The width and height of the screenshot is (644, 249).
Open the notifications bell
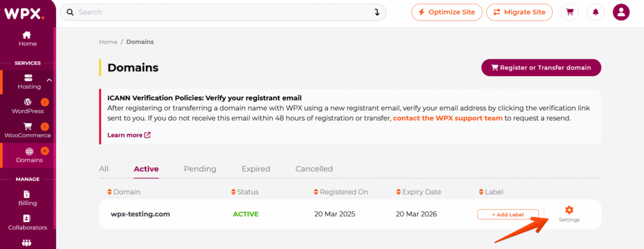click(x=596, y=13)
